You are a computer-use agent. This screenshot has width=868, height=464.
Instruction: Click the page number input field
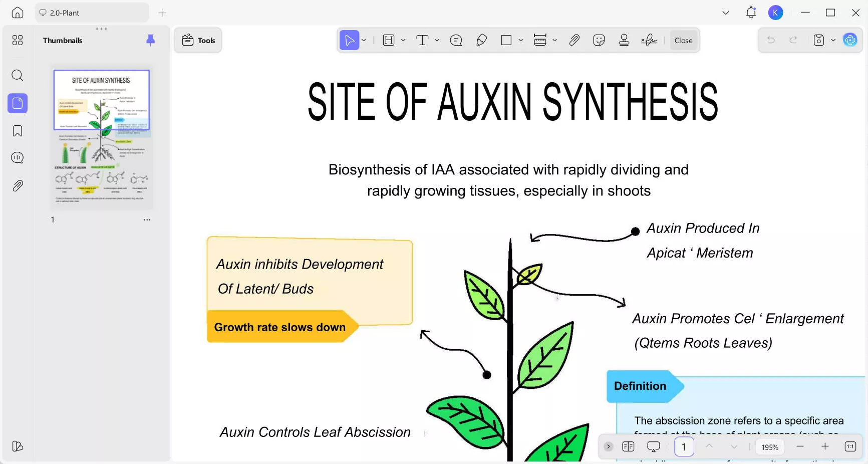pyautogui.click(x=684, y=446)
